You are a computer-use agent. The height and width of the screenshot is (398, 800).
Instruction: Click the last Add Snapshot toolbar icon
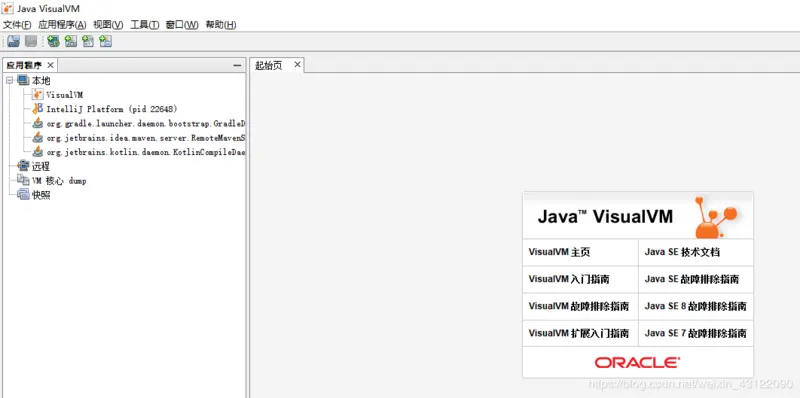[105, 41]
